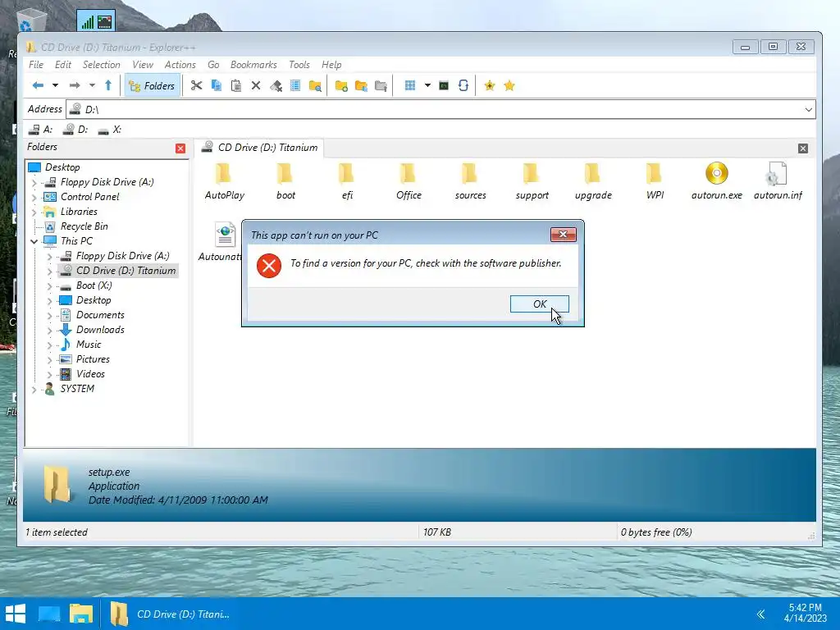Image resolution: width=840 pixels, height=630 pixels.
Task: Select Recycle Bin in folder tree
Action: [84, 226]
